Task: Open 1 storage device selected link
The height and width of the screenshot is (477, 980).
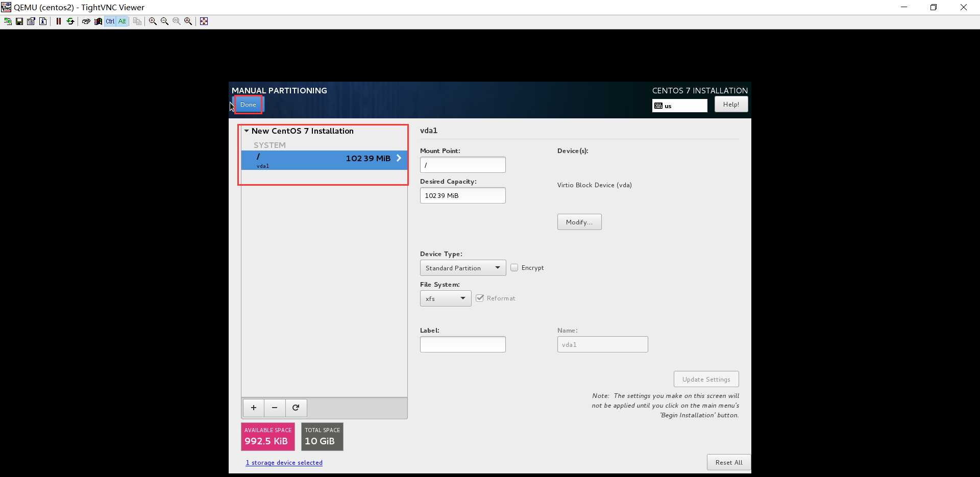Action: 284,463
